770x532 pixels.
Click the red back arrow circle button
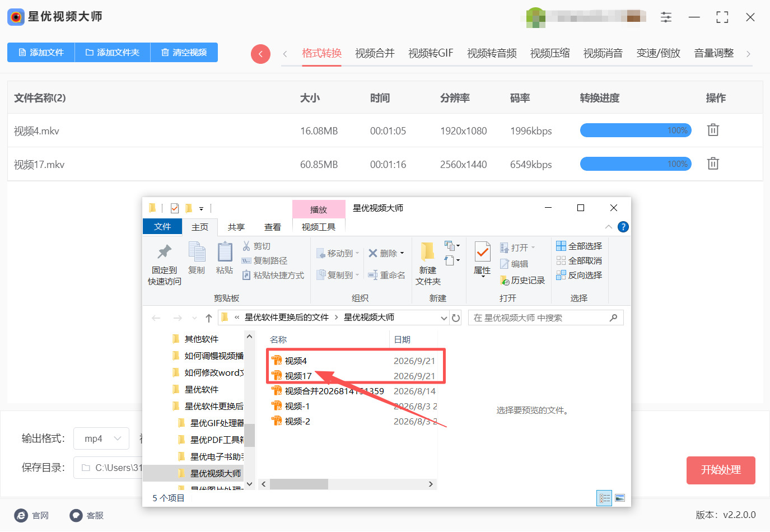260,54
